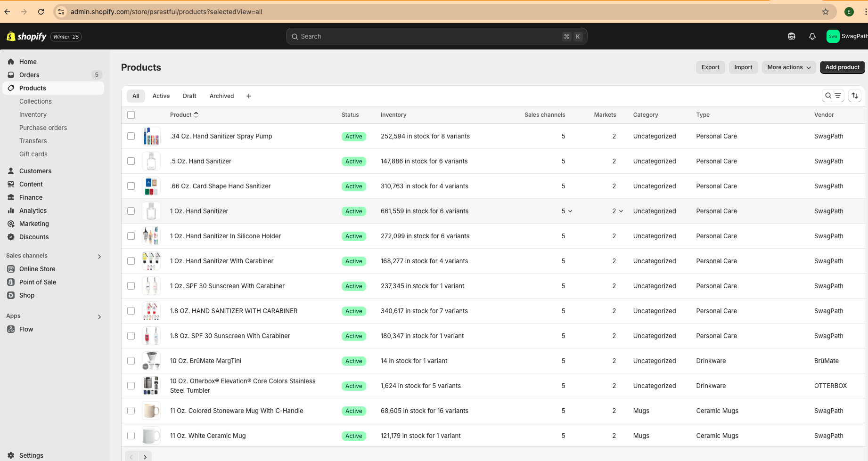
Task: Click the Shop channel icon
Action: [x=11, y=295]
